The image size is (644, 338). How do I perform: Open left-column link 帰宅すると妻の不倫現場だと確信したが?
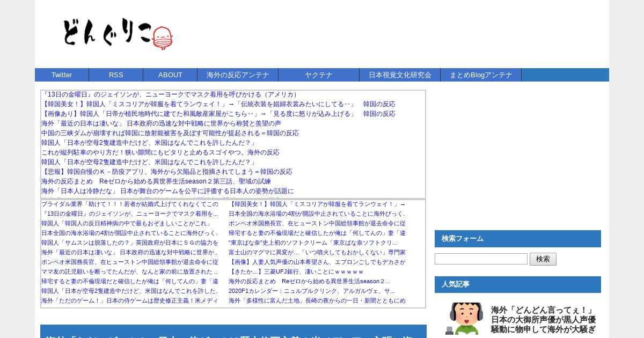click(x=130, y=281)
